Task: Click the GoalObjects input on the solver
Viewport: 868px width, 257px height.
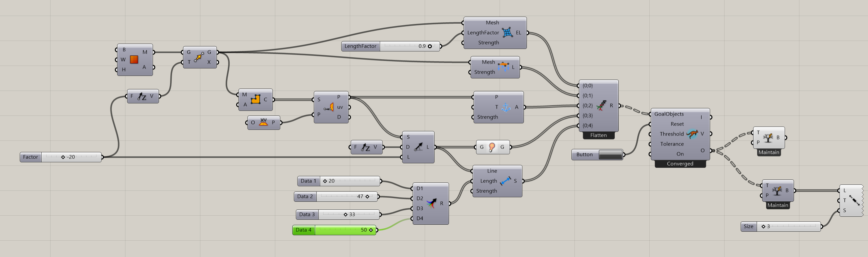Action: 669,114
